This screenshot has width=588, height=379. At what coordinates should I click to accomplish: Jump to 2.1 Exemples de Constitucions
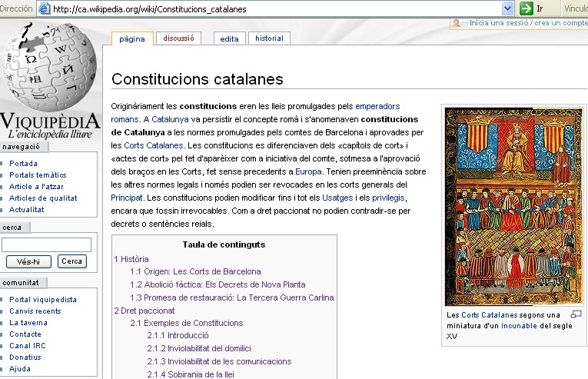coord(186,323)
